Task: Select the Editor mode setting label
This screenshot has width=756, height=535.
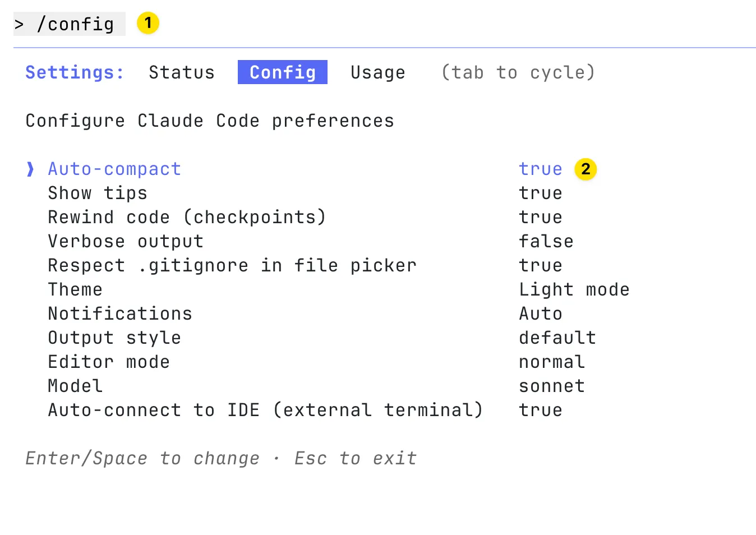Action: point(109,362)
